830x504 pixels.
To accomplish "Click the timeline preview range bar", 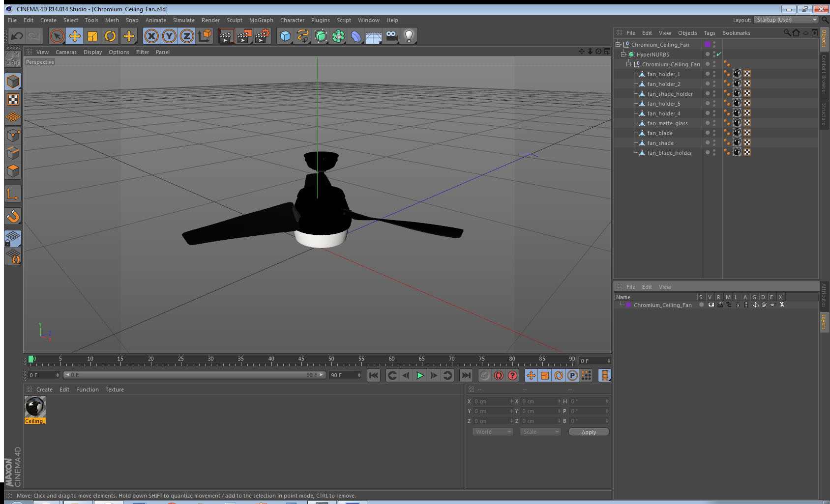I will pyautogui.click(x=194, y=375).
